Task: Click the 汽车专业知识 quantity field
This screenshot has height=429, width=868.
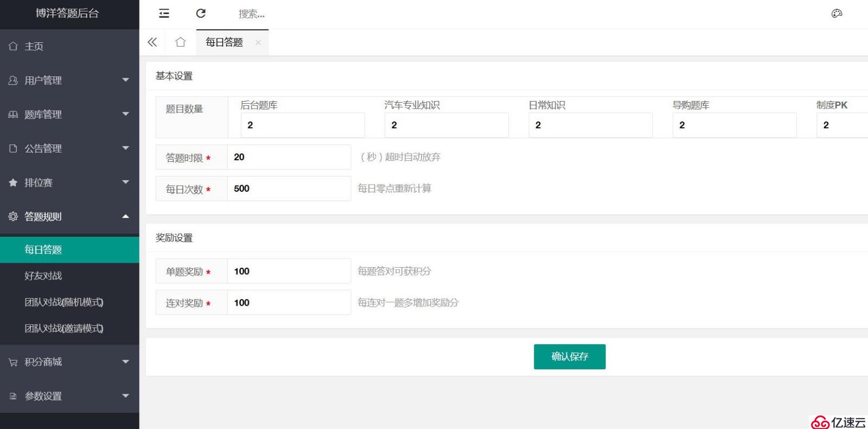Action: click(x=447, y=125)
